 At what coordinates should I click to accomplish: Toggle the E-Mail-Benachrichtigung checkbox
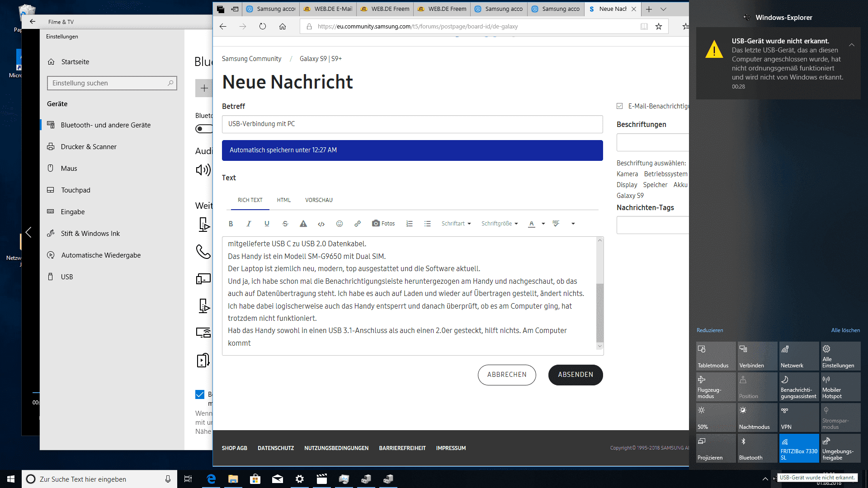620,106
